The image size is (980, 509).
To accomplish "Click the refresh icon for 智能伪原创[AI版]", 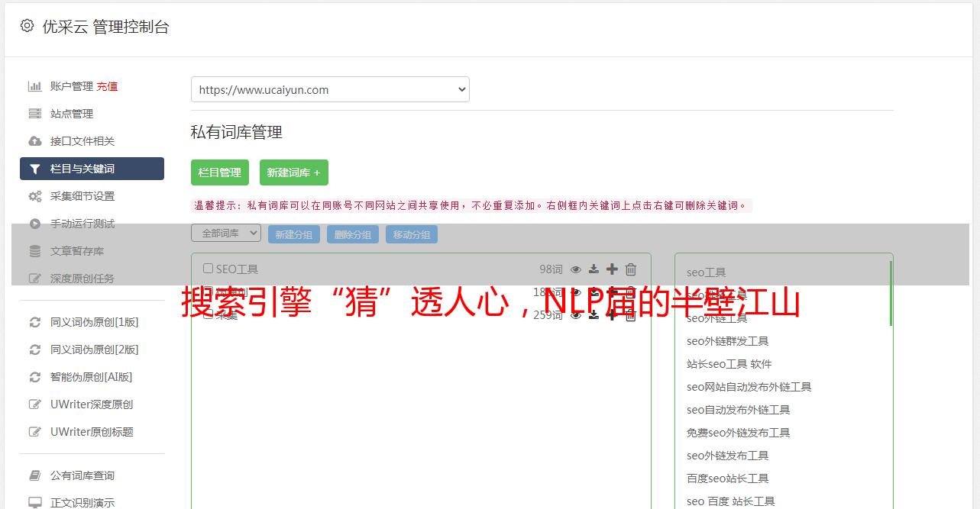I will (x=34, y=377).
